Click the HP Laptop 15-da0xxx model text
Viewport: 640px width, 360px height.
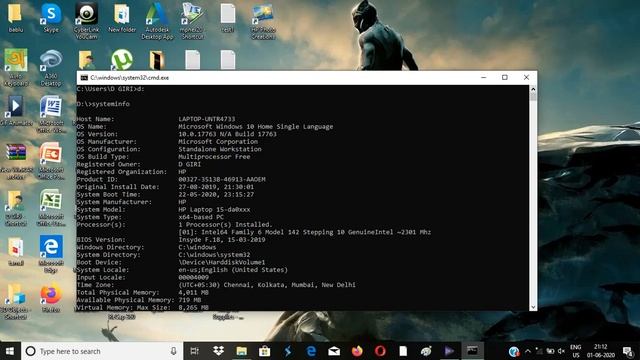[214, 209]
